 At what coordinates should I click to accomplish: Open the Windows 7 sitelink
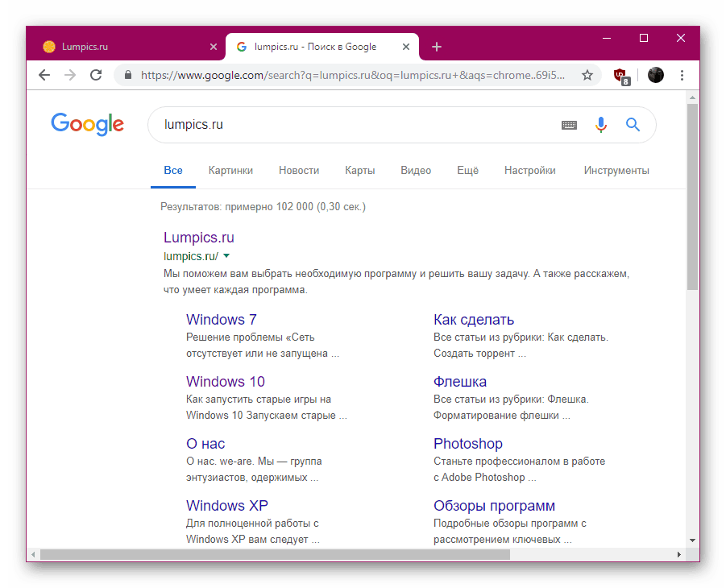tap(222, 320)
